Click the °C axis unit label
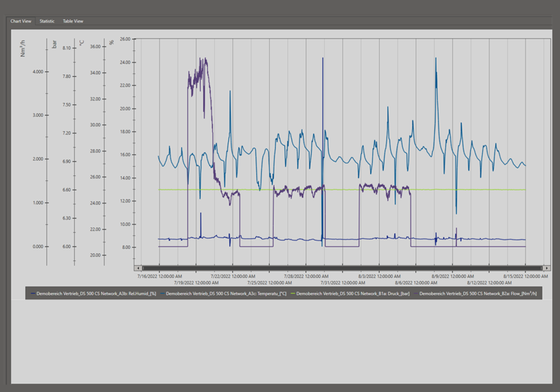 (x=82, y=43)
